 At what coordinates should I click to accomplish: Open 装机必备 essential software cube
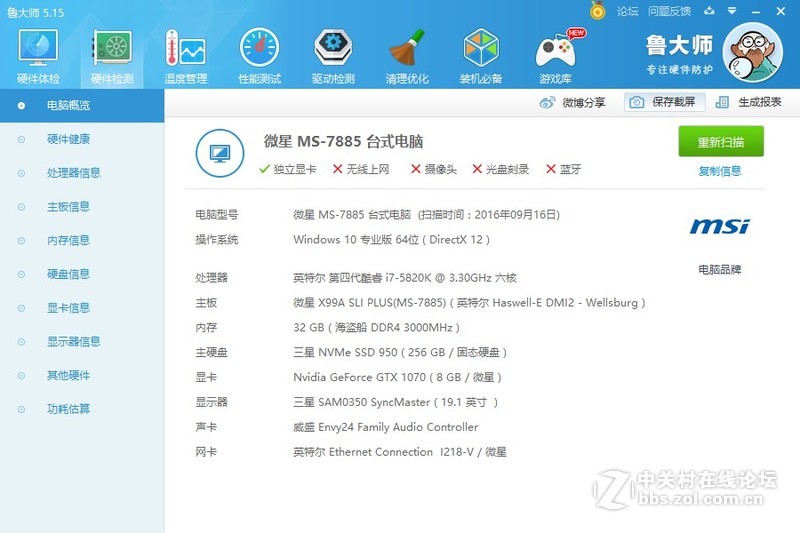[481, 56]
